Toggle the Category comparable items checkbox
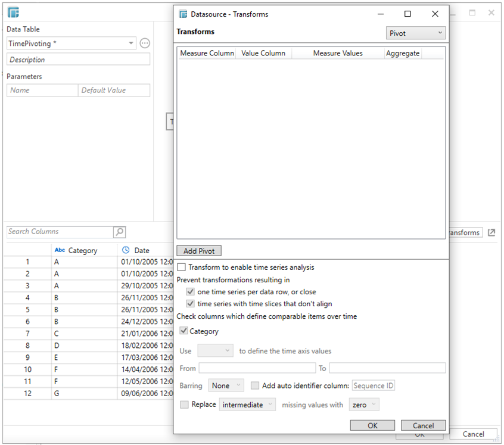 coord(183,331)
